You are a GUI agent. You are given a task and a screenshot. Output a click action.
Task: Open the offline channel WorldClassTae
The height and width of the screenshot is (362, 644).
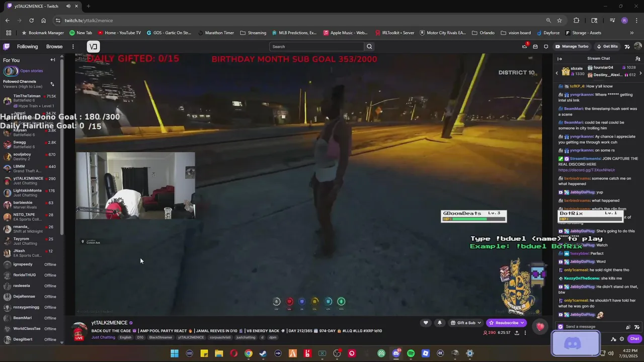point(30,329)
